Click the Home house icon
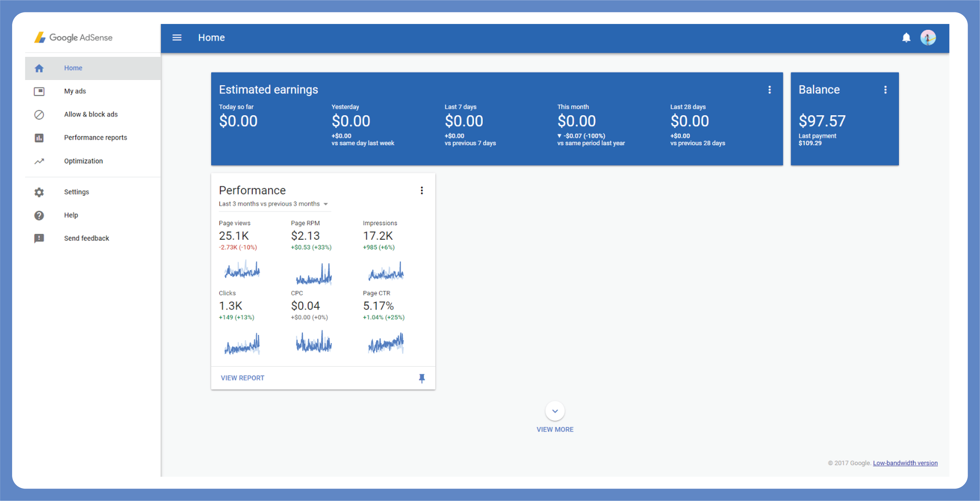 pos(39,68)
